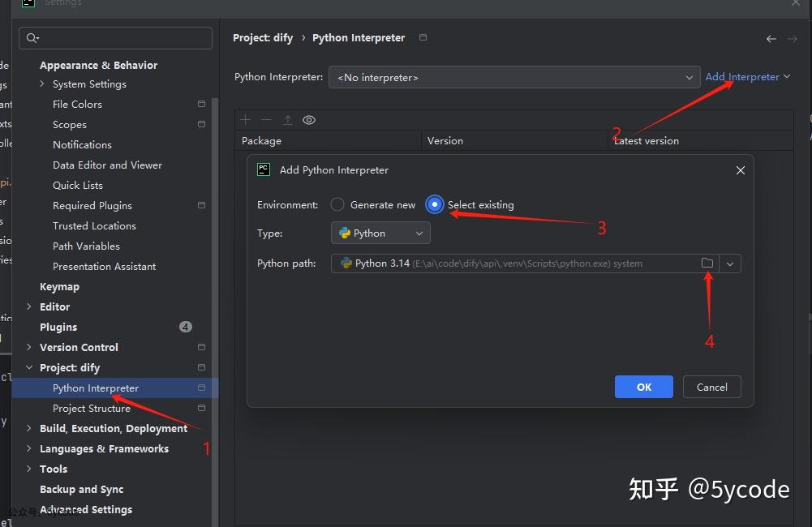Open Plugins settings
Image resolution: width=812 pixels, height=527 pixels.
[58, 328]
